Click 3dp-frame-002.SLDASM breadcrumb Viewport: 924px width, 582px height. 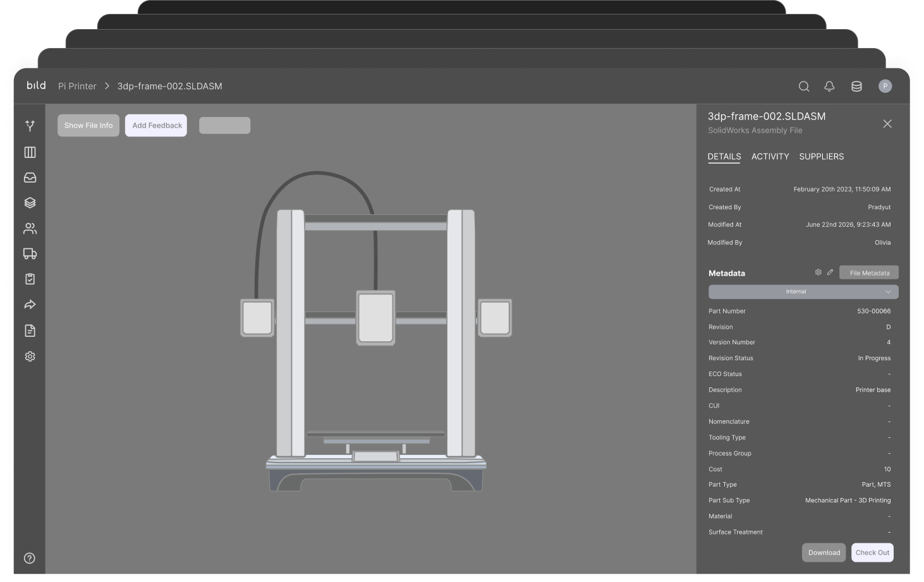point(169,86)
